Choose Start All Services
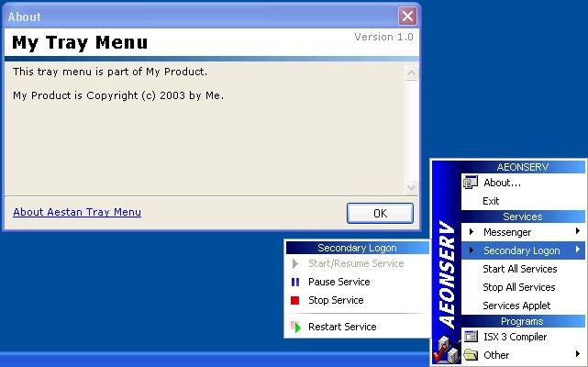This screenshot has height=367, width=588. pos(523,269)
